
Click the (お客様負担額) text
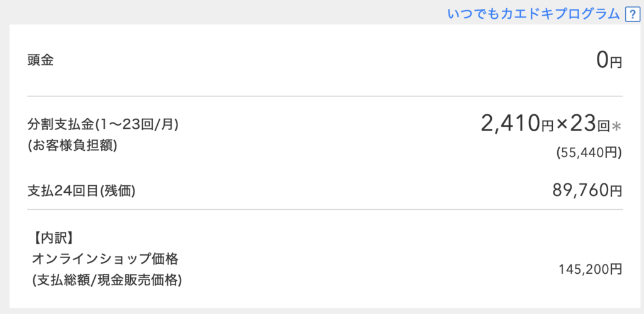[x=72, y=145]
